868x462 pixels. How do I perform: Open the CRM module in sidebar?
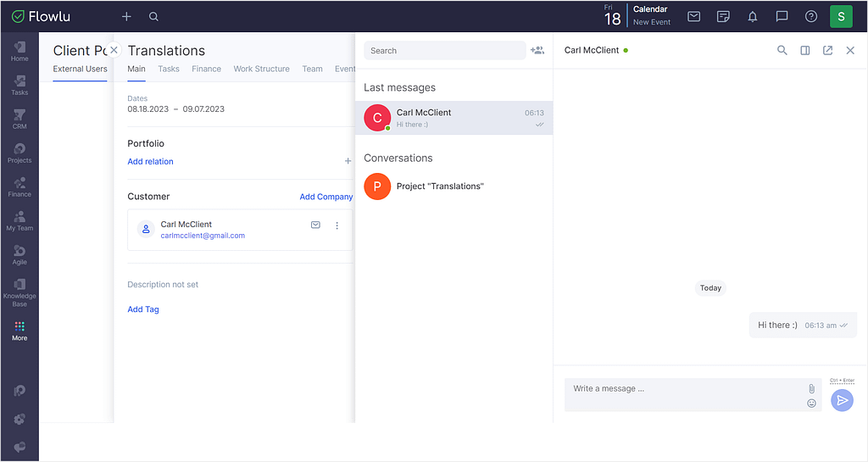(x=19, y=119)
